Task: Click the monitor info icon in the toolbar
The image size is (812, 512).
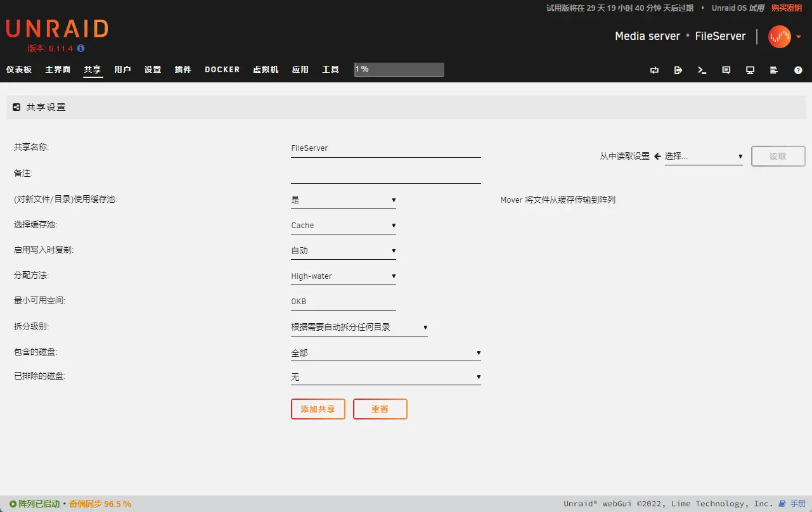Action: [x=750, y=70]
